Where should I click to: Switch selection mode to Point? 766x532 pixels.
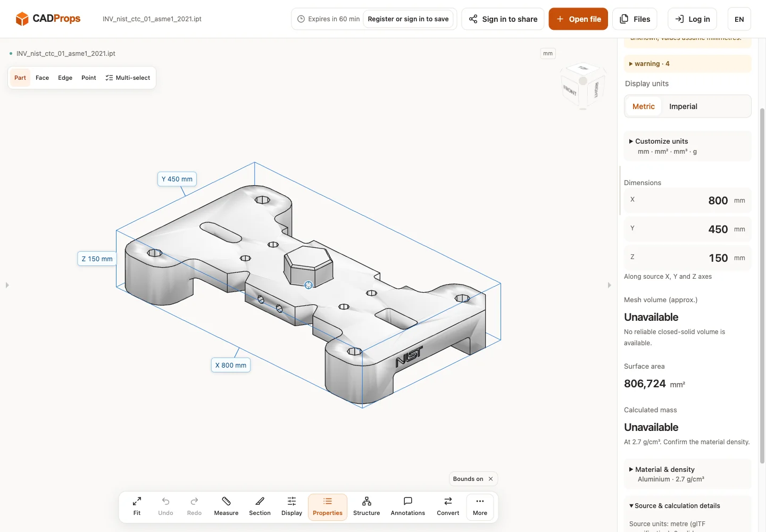(89, 78)
